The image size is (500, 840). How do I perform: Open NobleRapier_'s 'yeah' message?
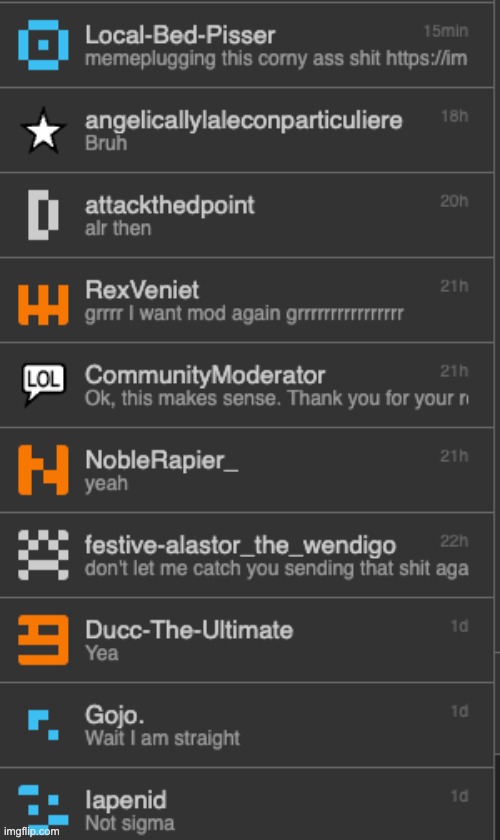click(x=106, y=483)
